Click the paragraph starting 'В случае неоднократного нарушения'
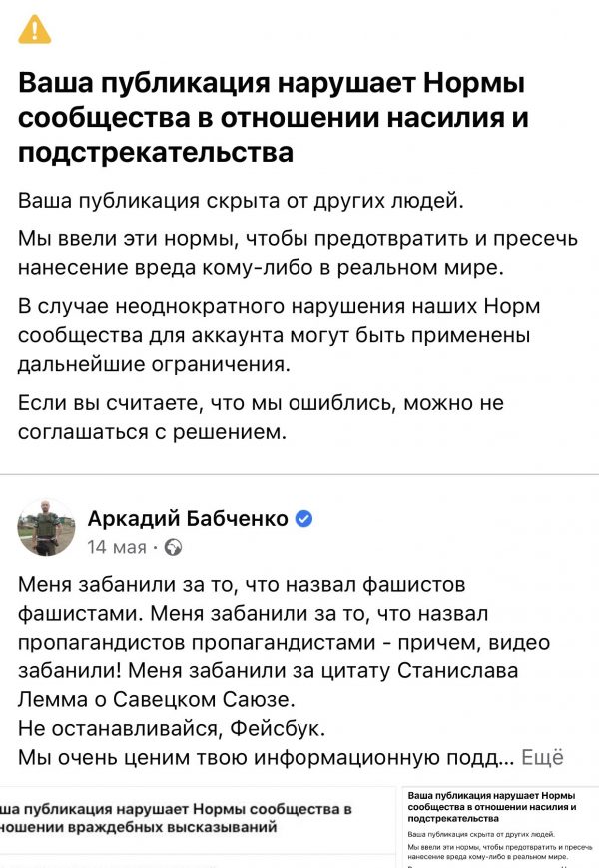 click(x=279, y=335)
